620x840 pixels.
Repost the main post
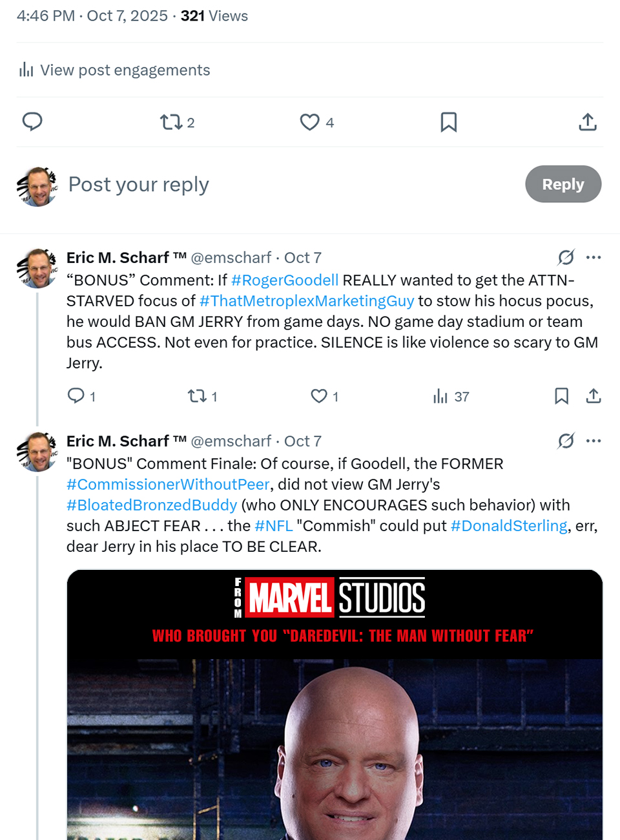[172, 122]
